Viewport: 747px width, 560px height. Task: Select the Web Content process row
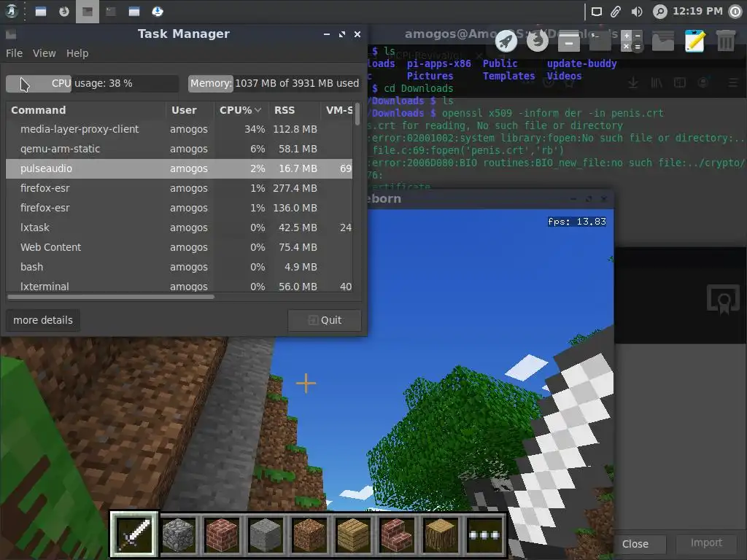[x=179, y=247]
